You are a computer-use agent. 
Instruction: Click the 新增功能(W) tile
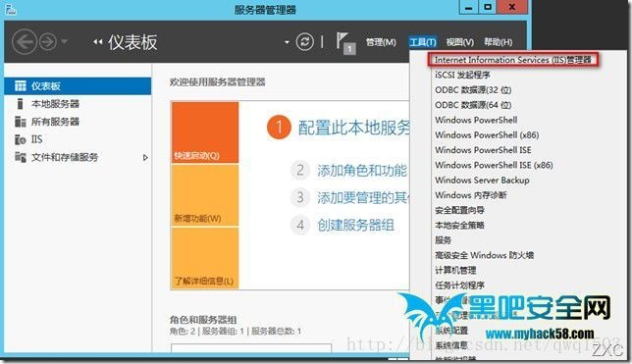pyautogui.click(x=205, y=195)
